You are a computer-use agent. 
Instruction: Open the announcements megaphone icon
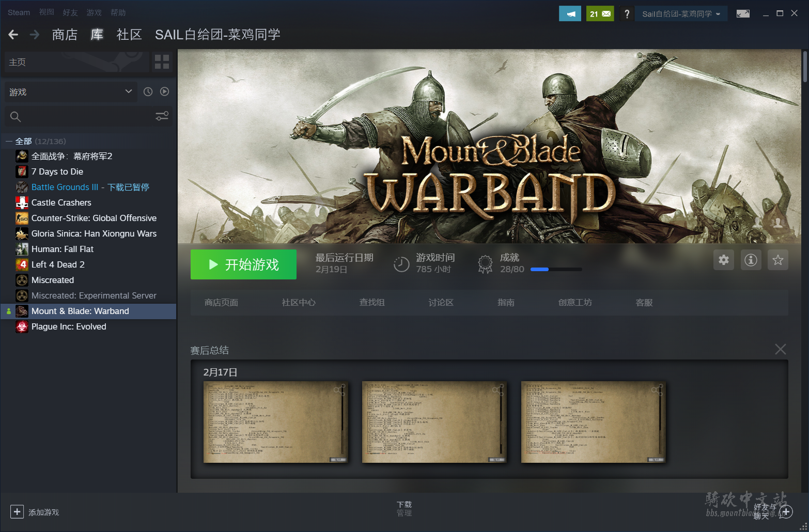(x=570, y=14)
